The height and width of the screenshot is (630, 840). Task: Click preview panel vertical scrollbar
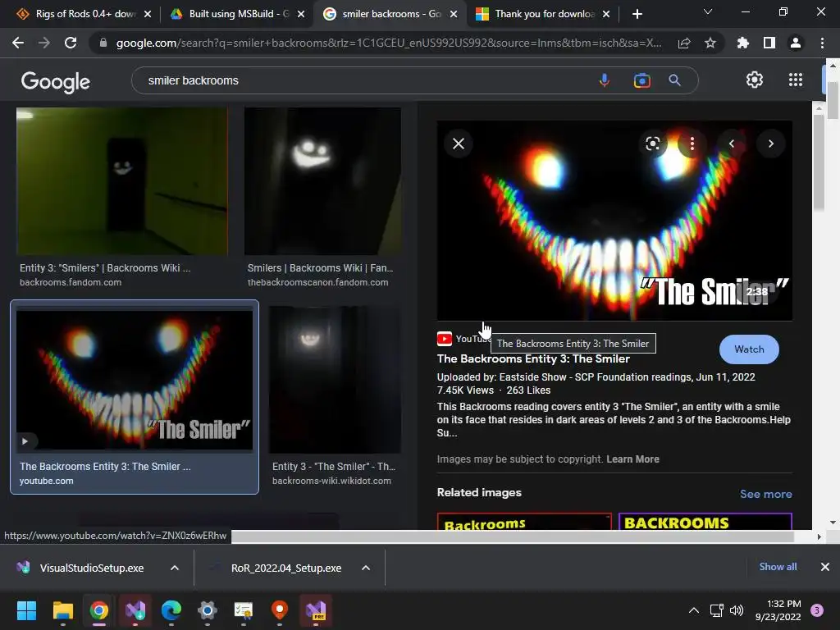(819, 163)
